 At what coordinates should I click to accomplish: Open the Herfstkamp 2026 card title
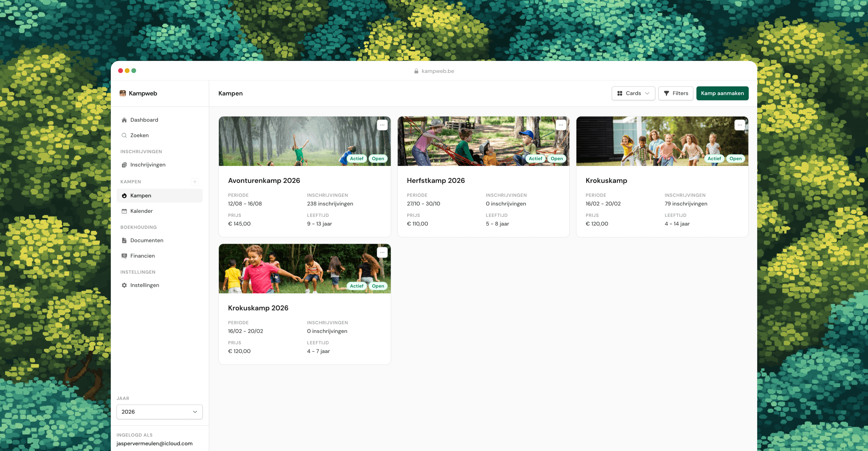point(435,181)
